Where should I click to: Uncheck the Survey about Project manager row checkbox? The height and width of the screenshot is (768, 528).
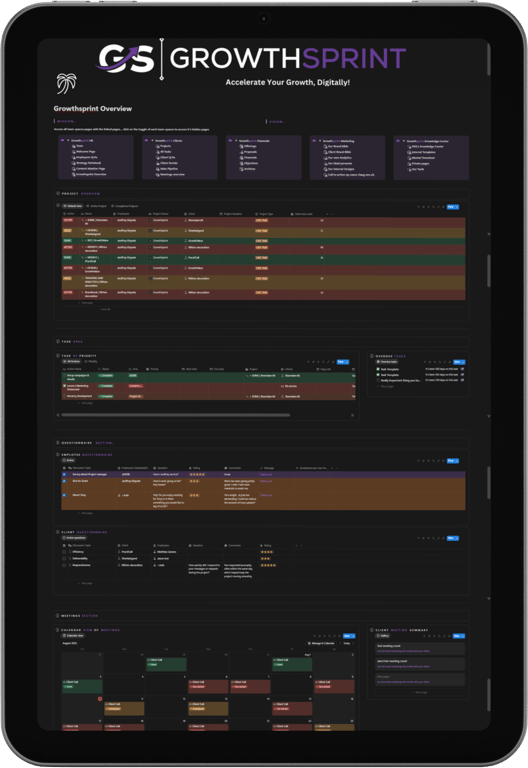tap(64, 475)
